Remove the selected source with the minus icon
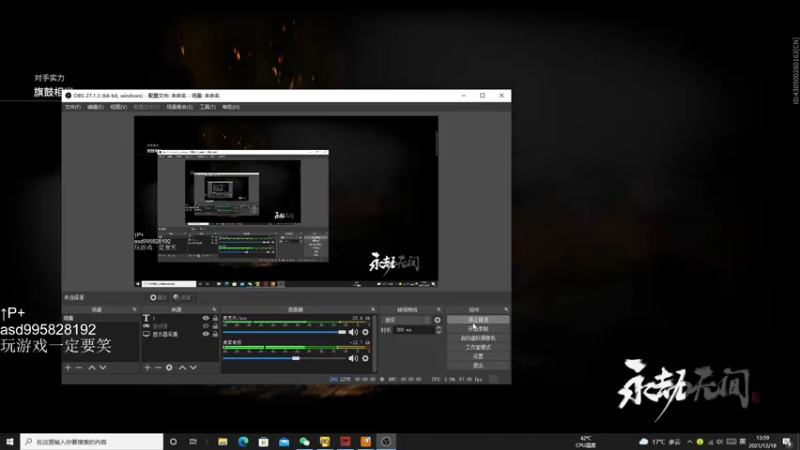Image resolution: width=800 pixels, height=450 pixels. coord(158,367)
